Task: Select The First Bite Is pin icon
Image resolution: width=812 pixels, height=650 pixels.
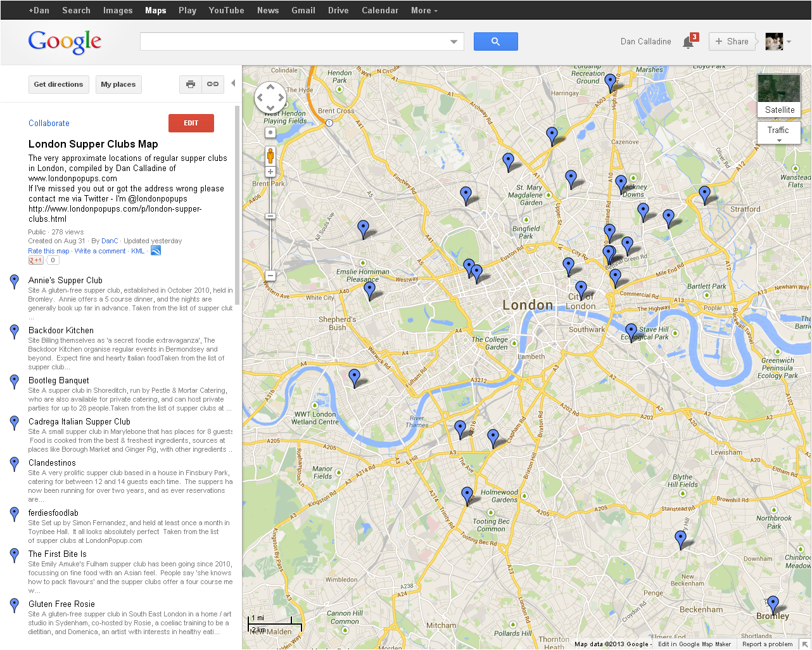Action: (x=15, y=556)
